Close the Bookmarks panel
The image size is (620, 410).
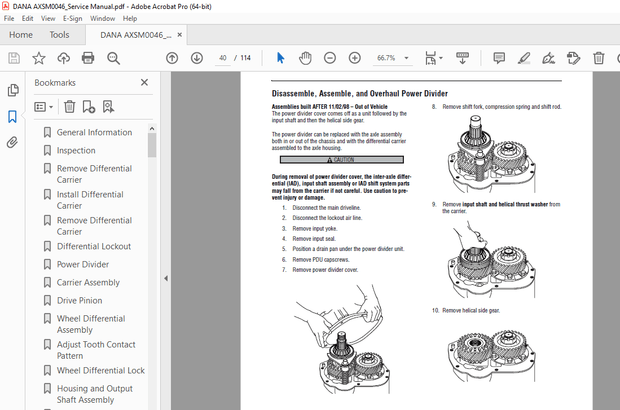144,82
